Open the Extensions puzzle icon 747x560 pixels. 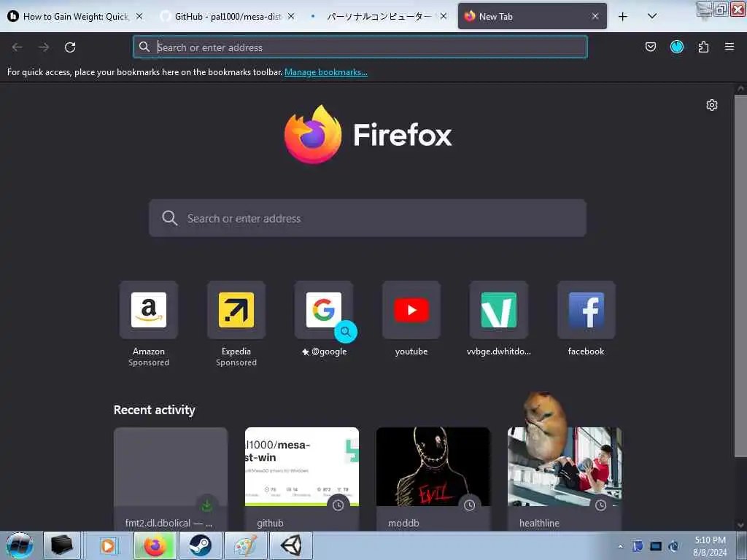click(x=703, y=47)
